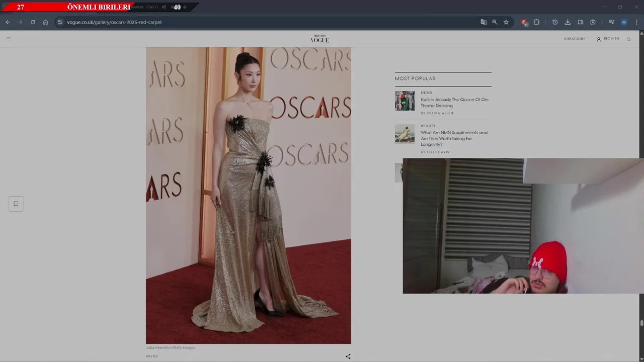The width and height of the screenshot is (644, 362).
Task: Click the page vertical scrollbar thumb
Action: tap(641, 323)
